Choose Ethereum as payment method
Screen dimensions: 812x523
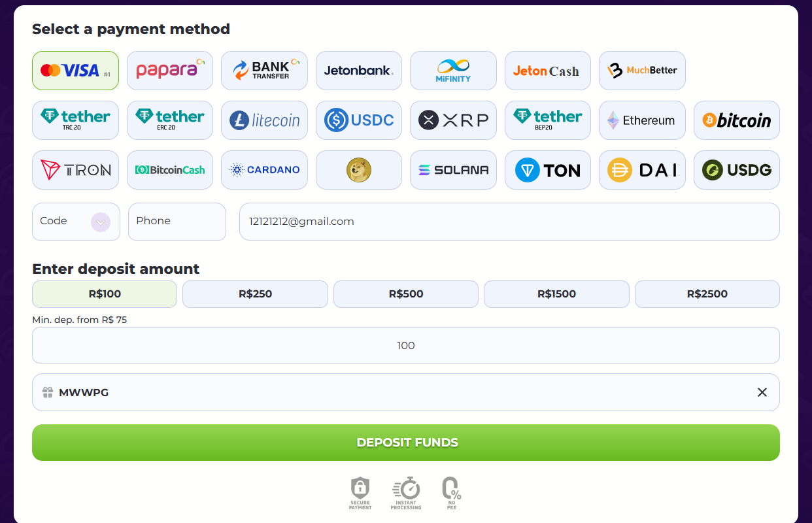(x=642, y=120)
